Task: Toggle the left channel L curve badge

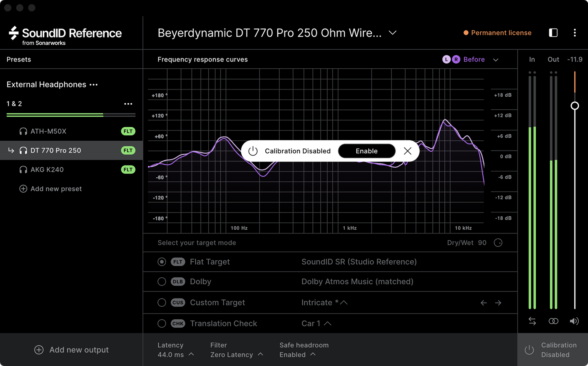Action: tap(446, 59)
